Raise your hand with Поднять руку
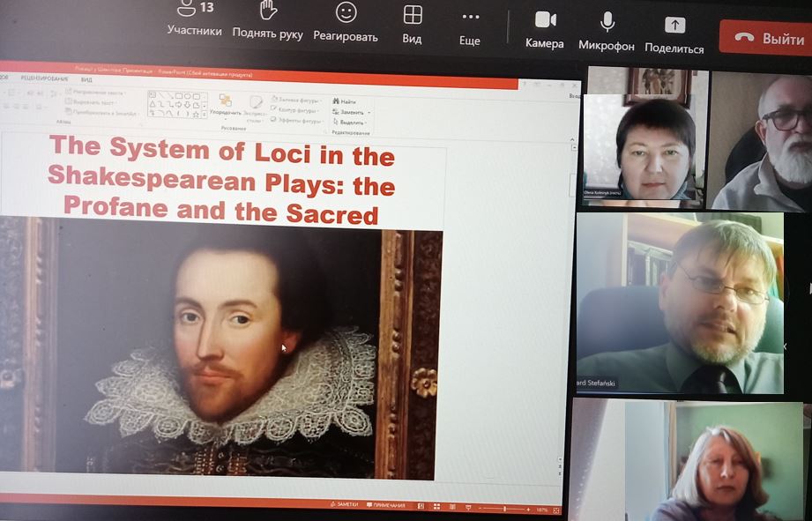Image resolution: width=812 pixels, height=521 pixels. [x=268, y=20]
